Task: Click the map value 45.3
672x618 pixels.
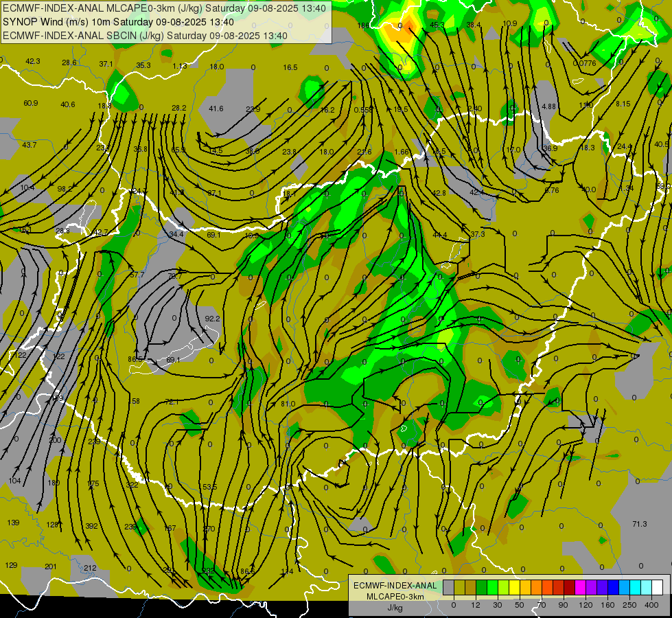Action: (437, 25)
